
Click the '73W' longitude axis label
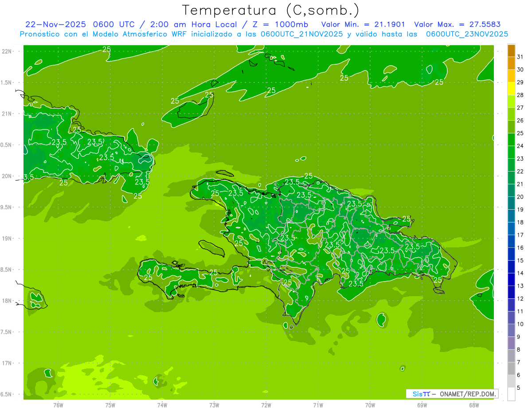pos(214,405)
